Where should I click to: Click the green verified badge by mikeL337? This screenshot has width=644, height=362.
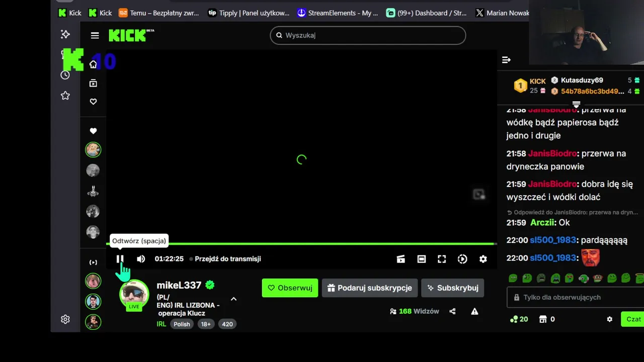pos(210,285)
